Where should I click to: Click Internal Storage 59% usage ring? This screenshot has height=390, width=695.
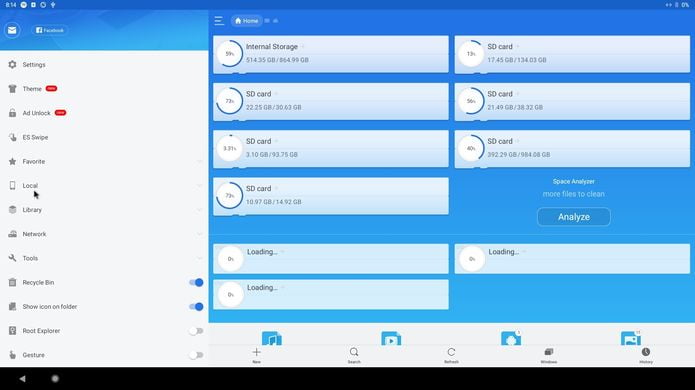pyautogui.click(x=230, y=54)
